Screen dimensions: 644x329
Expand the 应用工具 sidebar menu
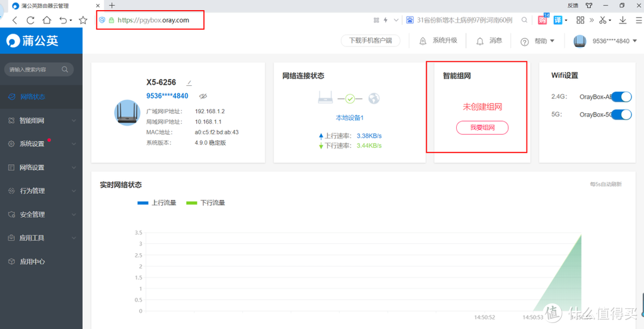coord(41,238)
